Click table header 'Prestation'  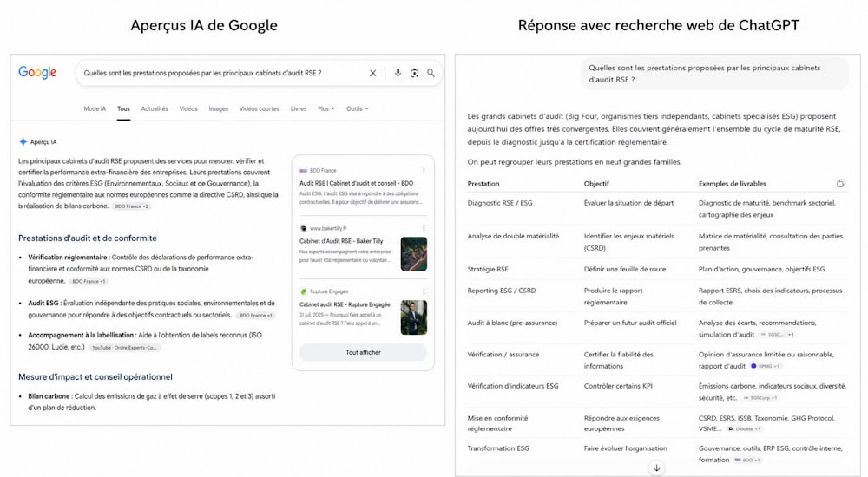483,184
